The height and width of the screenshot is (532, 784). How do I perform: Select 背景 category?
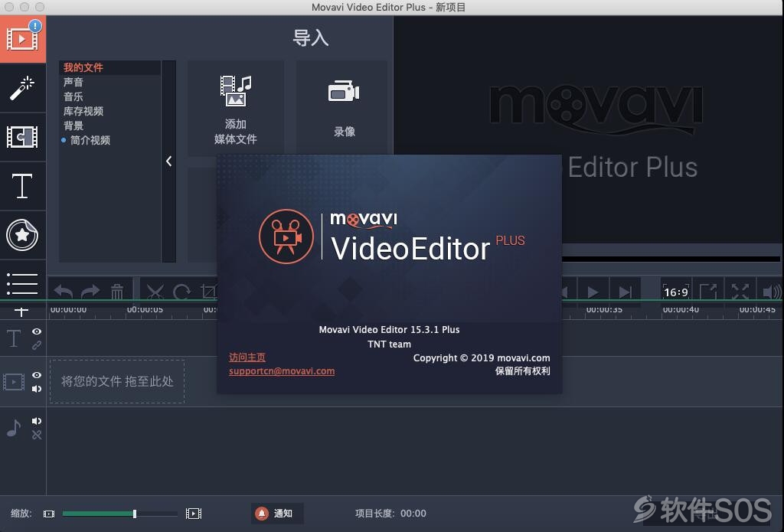(73, 126)
